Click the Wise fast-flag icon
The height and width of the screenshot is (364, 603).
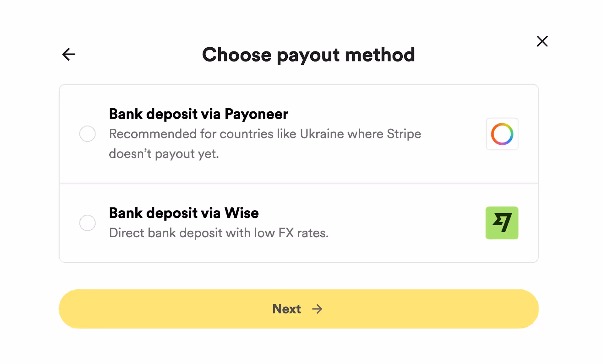[502, 223]
